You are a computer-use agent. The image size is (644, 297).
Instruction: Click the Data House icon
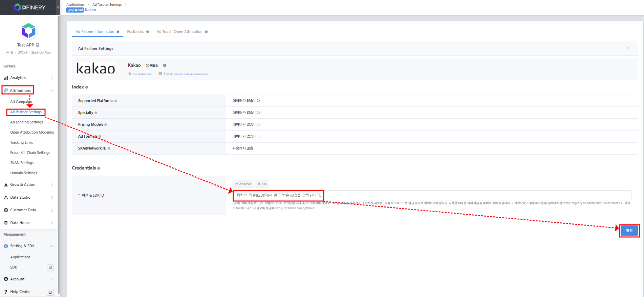(x=6, y=223)
